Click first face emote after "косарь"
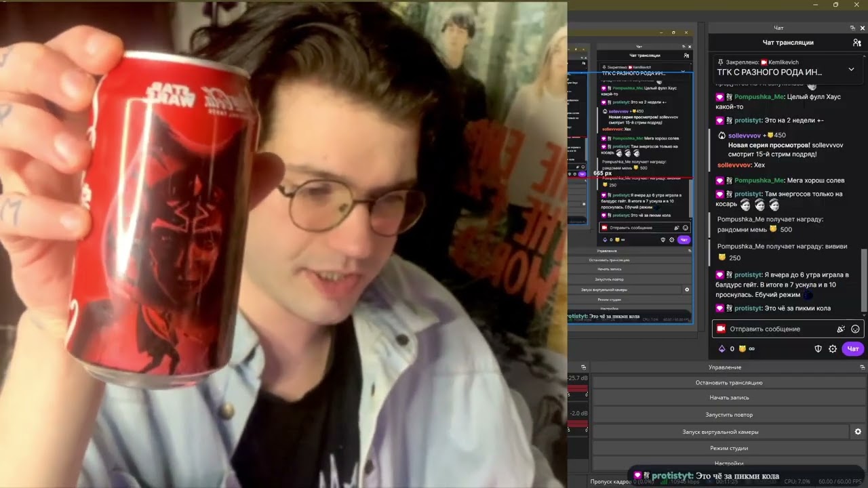 point(745,204)
